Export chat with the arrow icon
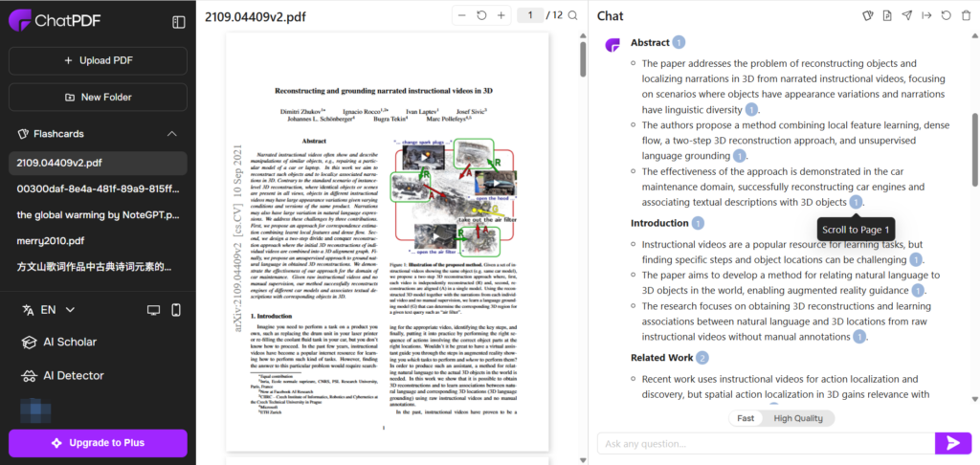The image size is (980, 465). click(926, 15)
